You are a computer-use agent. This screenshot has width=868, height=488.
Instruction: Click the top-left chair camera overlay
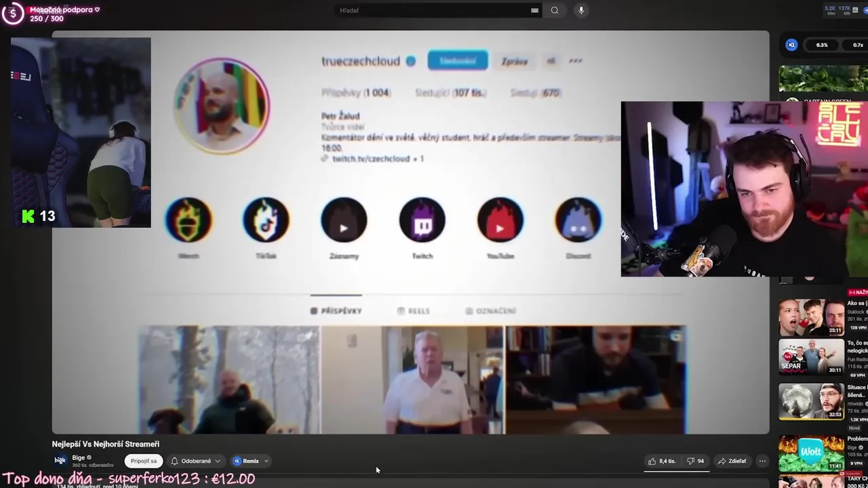[x=81, y=132]
